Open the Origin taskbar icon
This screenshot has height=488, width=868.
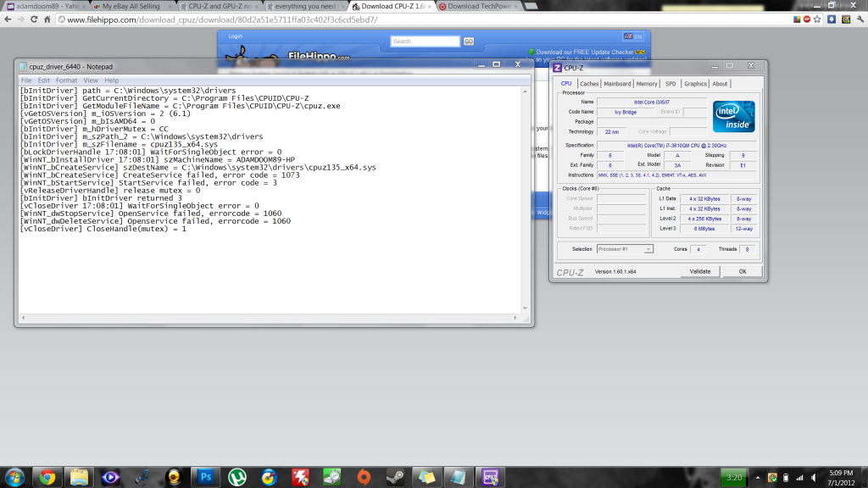[364, 477]
